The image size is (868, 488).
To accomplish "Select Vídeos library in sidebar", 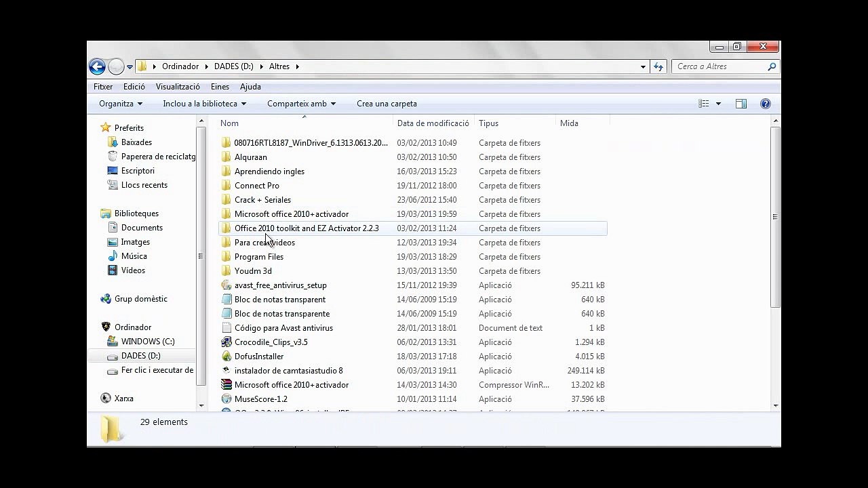I will [x=133, y=270].
